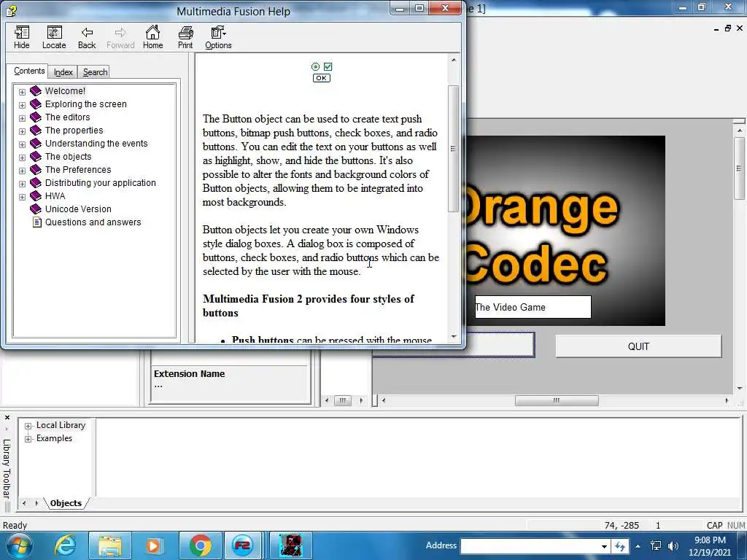Select the Objects tab in library

(66, 503)
